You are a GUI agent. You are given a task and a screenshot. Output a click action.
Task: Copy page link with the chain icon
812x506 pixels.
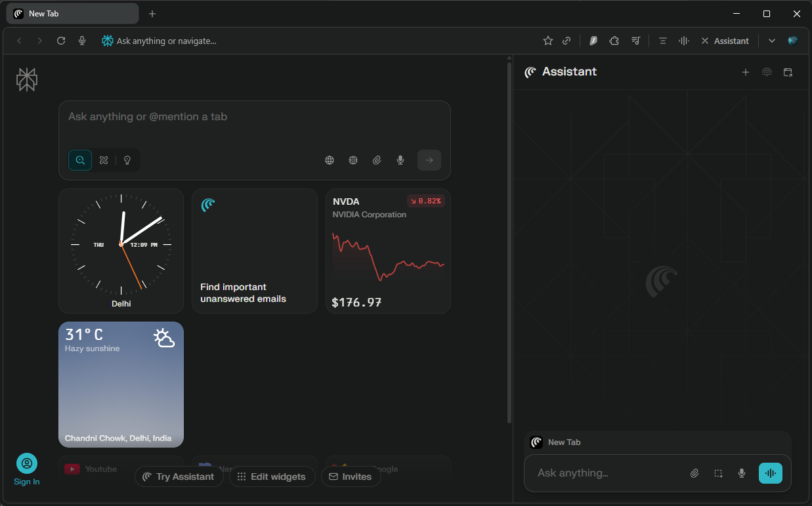pos(566,41)
